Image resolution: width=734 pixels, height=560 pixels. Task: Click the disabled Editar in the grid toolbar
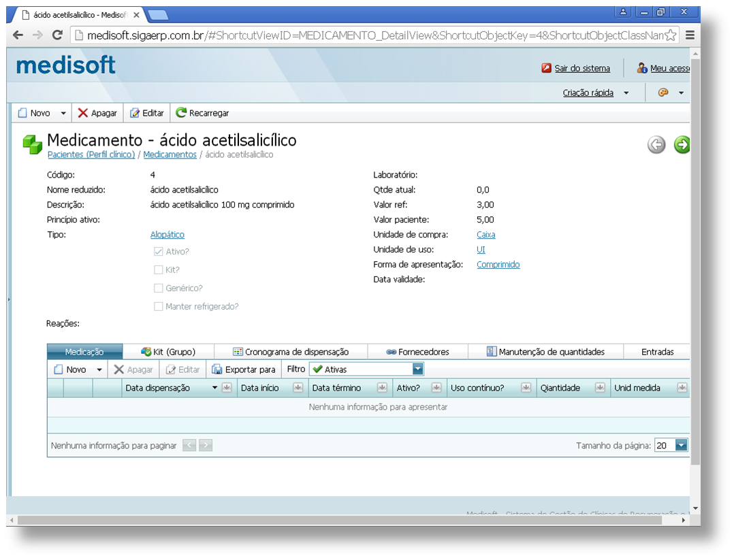tap(183, 369)
